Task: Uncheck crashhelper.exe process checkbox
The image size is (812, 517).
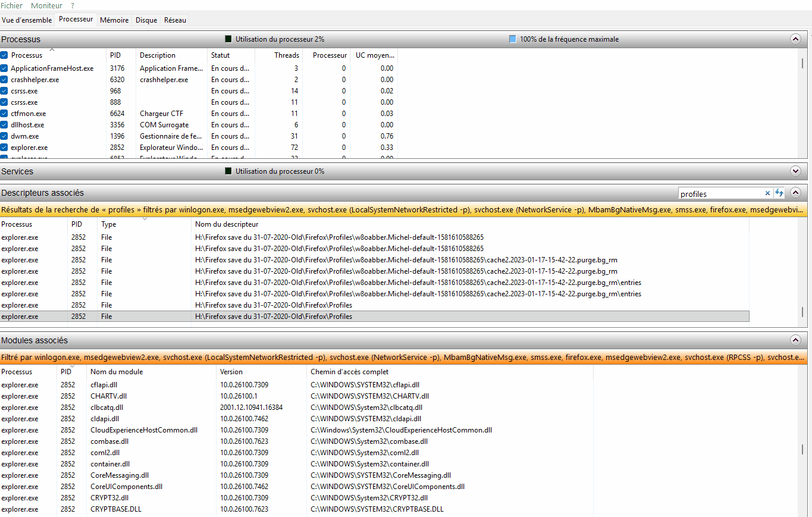Action: pos(4,80)
